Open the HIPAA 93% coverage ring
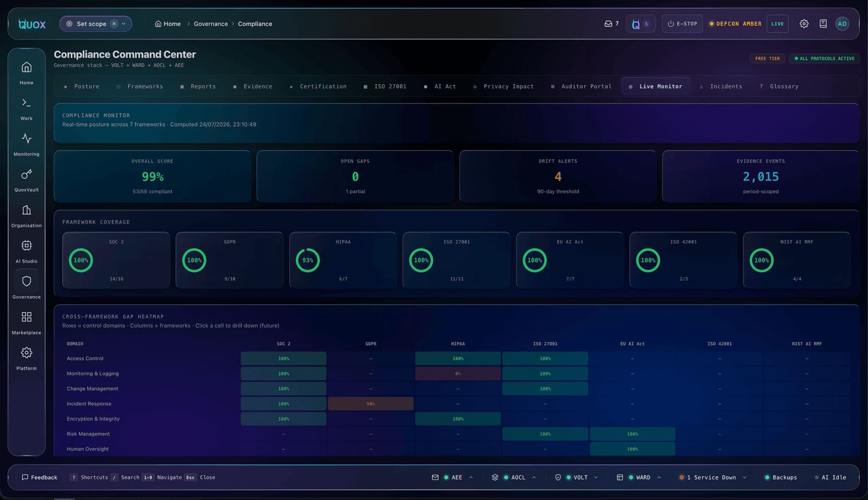Viewport: 868px width, 500px height. pos(308,261)
